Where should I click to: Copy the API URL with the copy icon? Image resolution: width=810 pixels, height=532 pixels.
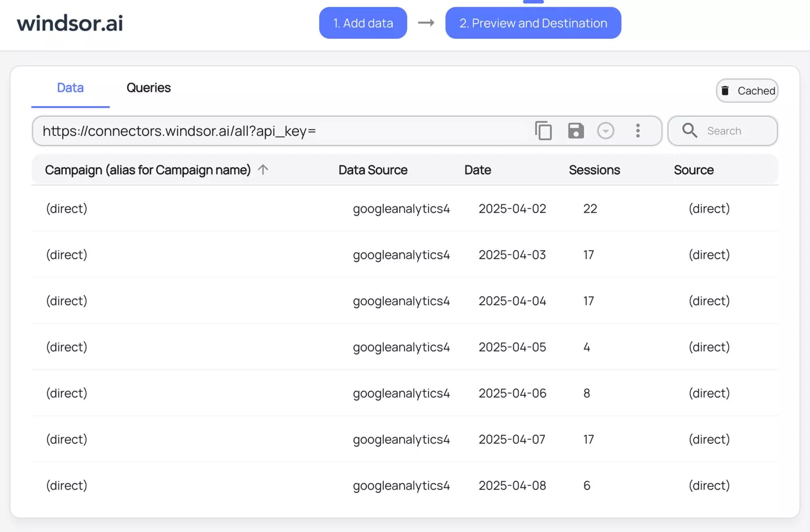click(x=543, y=131)
